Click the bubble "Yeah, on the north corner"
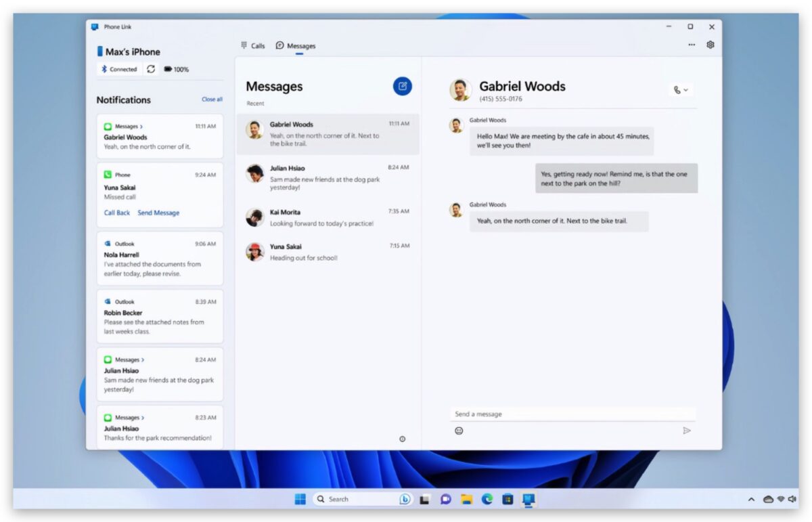 tap(559, 221)
